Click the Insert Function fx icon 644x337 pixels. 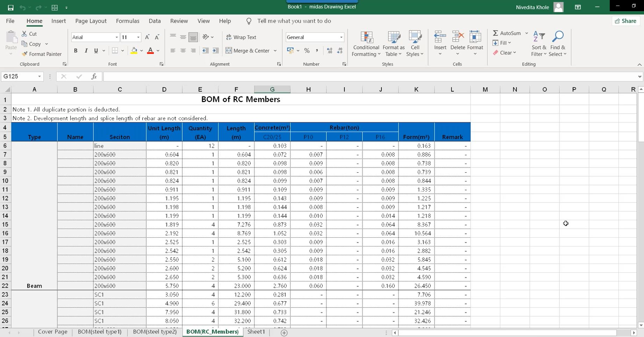[94, 77]
